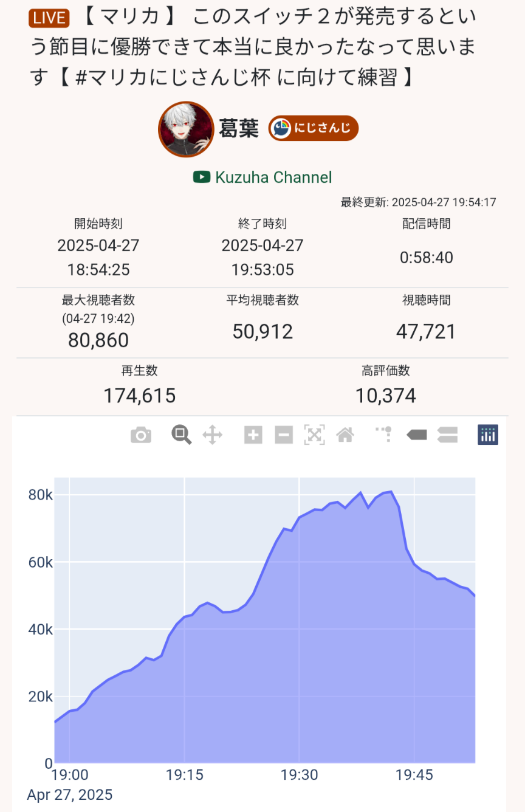Toggle spike lines in chart toolbar
The height and width of the screenshot is (812, 525).
click(x=383, y=434)
